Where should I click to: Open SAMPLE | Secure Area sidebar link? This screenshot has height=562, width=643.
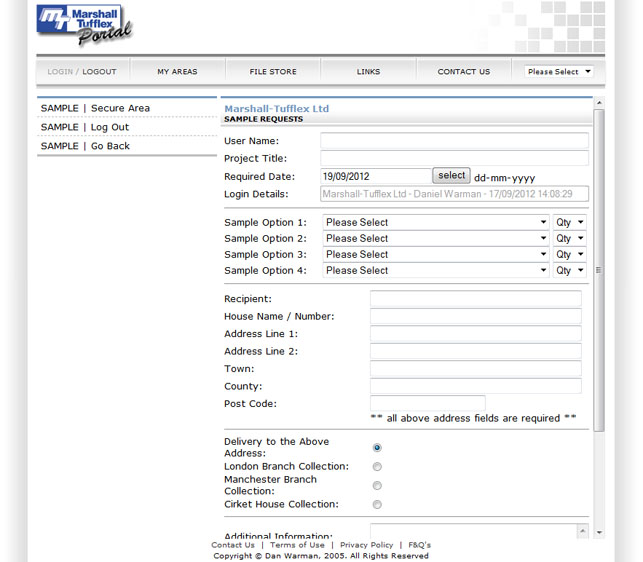point(95,108)
